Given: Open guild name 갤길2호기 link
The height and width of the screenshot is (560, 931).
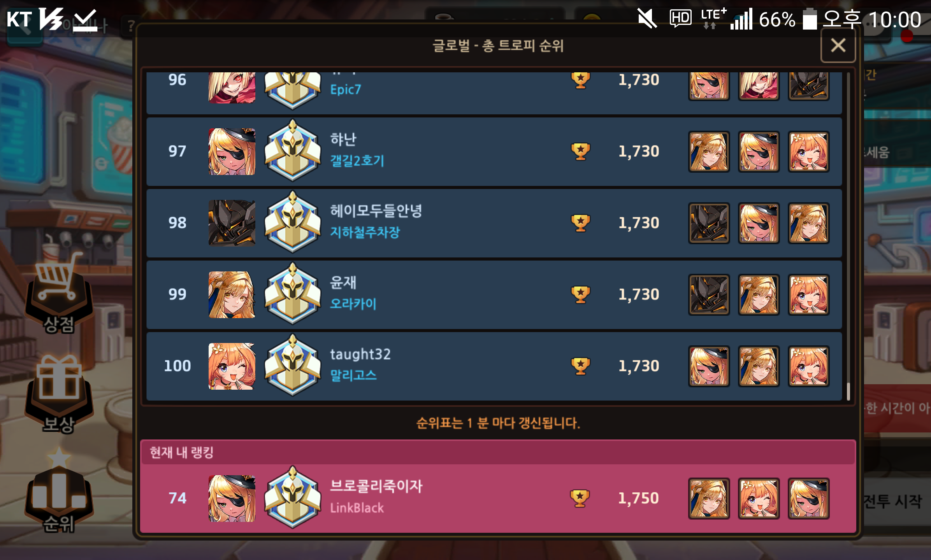Looking at the screenshot, I should pos(357,161).
